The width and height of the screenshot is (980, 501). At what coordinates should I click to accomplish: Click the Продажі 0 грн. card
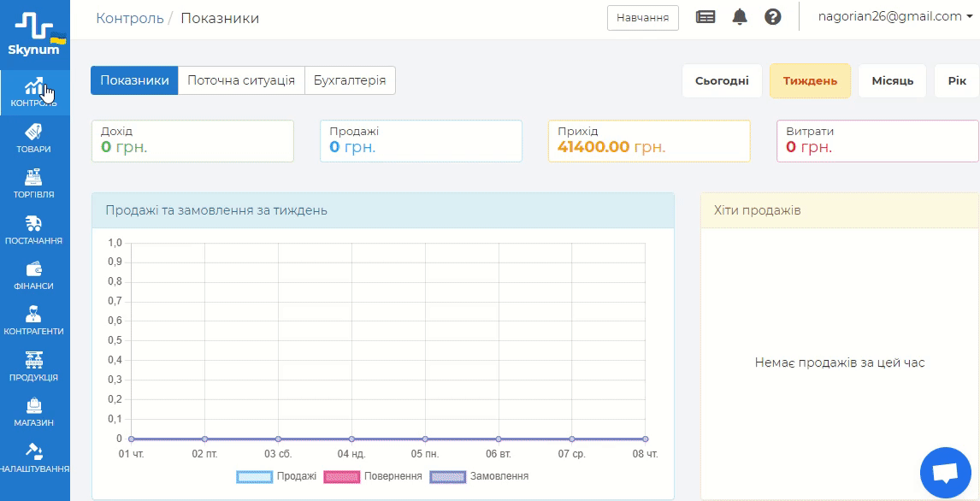coord(421,141)
